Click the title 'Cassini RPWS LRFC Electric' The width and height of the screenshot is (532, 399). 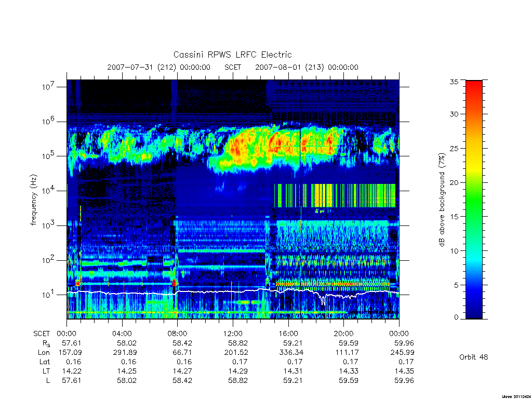tap(232, 55)
